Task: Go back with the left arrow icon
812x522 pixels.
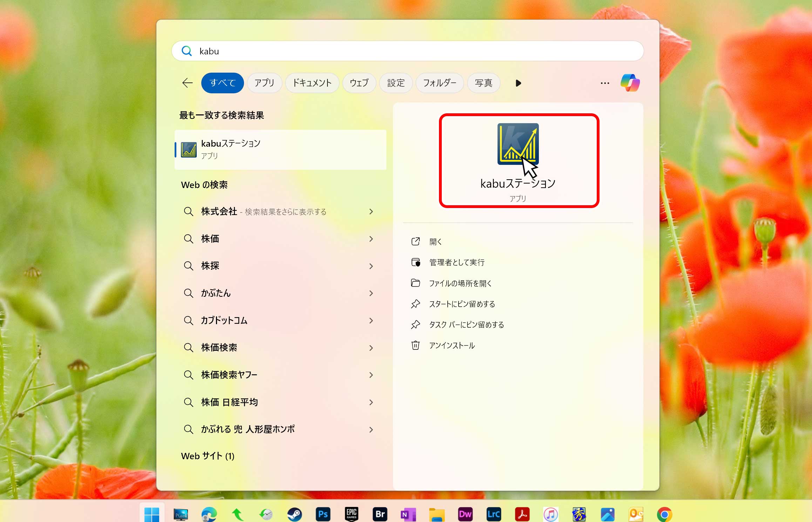Action: 188,83
